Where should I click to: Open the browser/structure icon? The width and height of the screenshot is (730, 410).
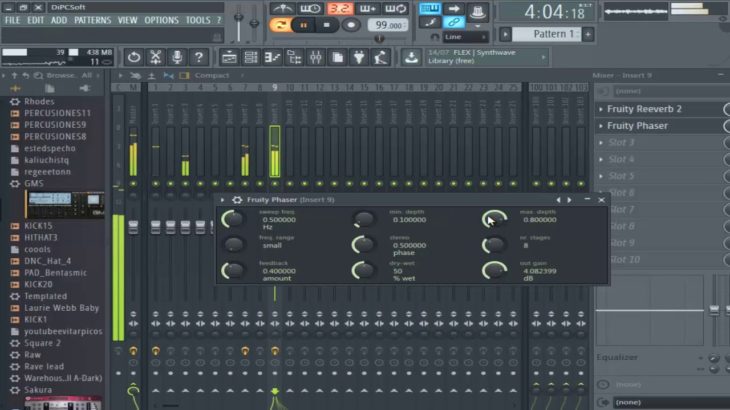(x=294, y=57)
